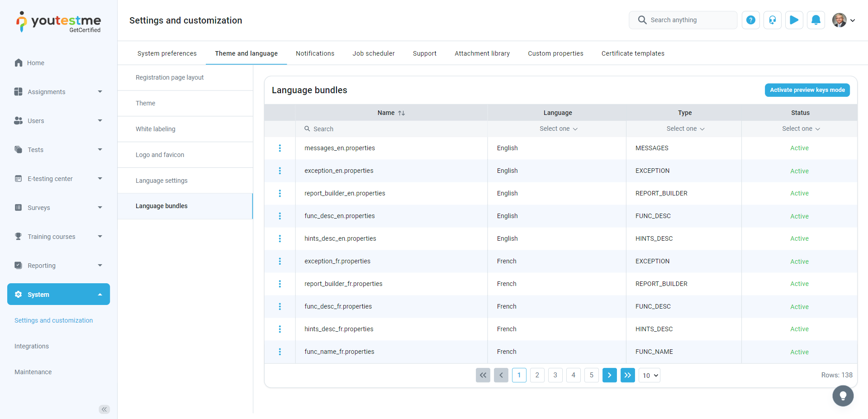Viewport: 868px width, 419px height.
Task: Click the lightbulb hint button
Action: pos(843,396)
